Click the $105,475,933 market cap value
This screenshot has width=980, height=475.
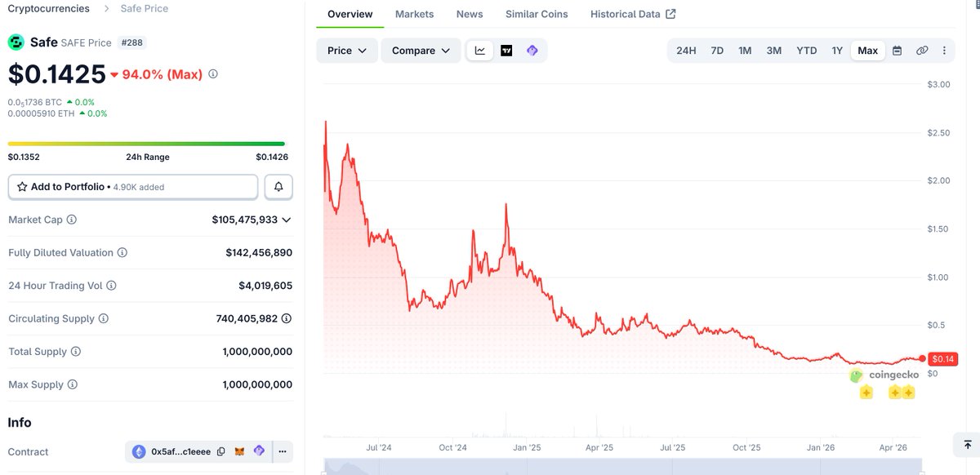click(x=244, y=220)
